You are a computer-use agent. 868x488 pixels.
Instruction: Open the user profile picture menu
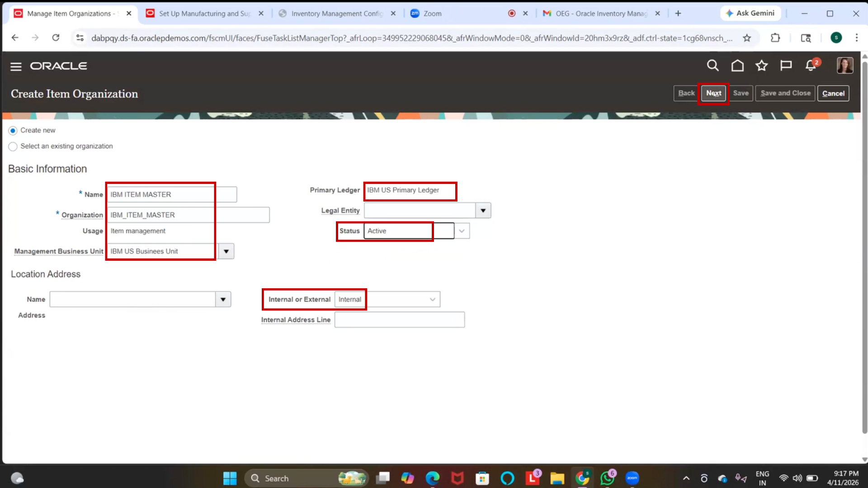pyautogui.click(x=844, y=66)
